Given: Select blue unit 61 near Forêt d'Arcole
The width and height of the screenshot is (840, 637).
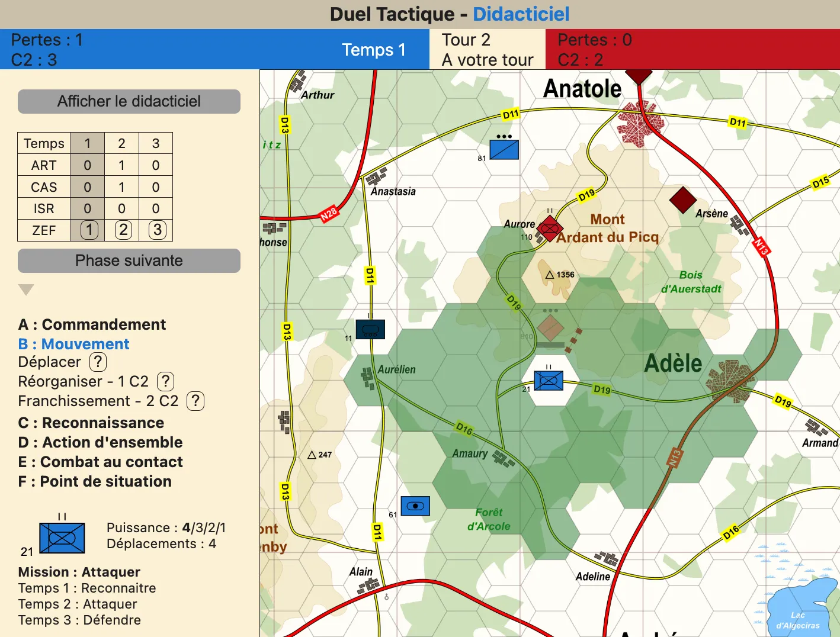Looking at the screenshot, I should pos(415,506).
